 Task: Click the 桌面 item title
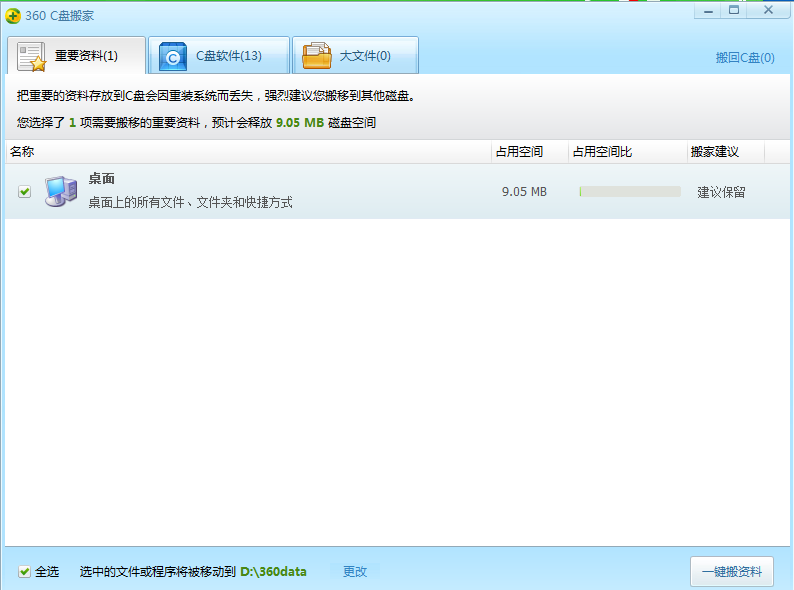[x=102, y=178]
